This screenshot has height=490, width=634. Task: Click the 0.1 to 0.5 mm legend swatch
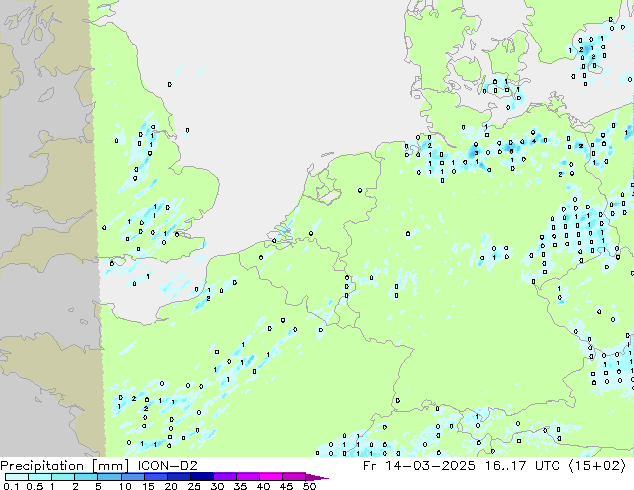(17, 477)
